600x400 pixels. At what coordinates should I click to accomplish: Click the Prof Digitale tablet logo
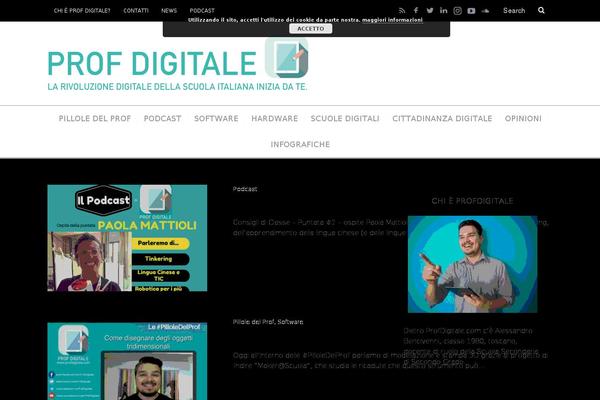coord(287,57)
